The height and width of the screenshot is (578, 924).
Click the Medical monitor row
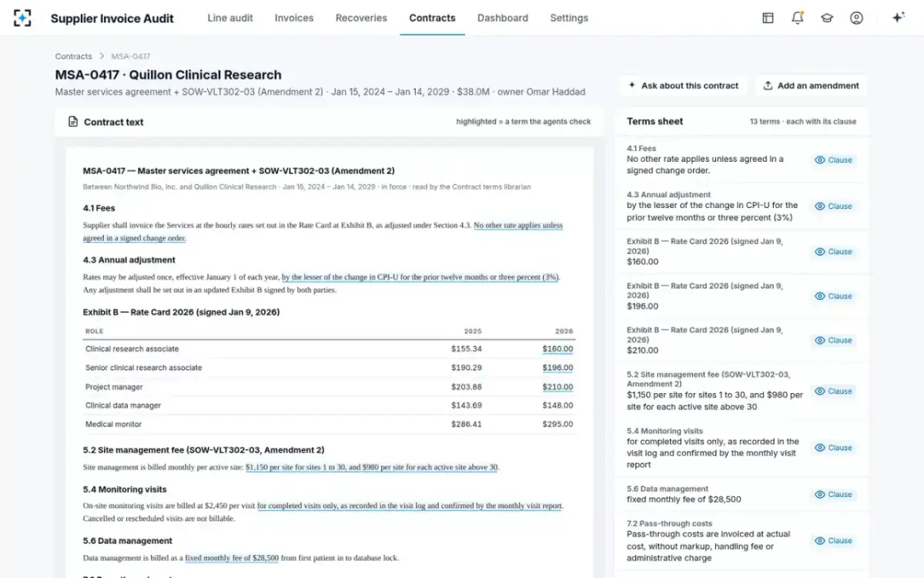pos(330,425)
